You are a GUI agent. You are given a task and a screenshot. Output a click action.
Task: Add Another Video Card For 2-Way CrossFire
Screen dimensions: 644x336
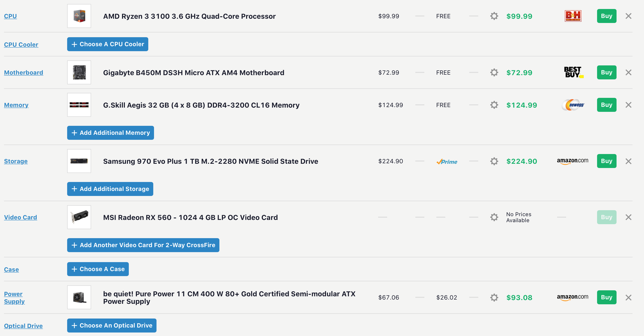point(143,245)
